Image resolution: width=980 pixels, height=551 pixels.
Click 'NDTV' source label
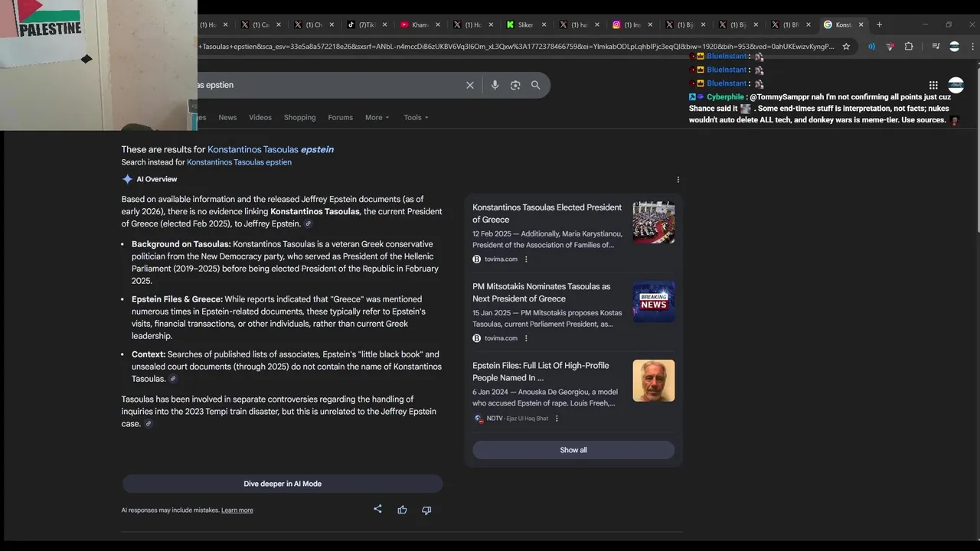(x=495, y=419)
